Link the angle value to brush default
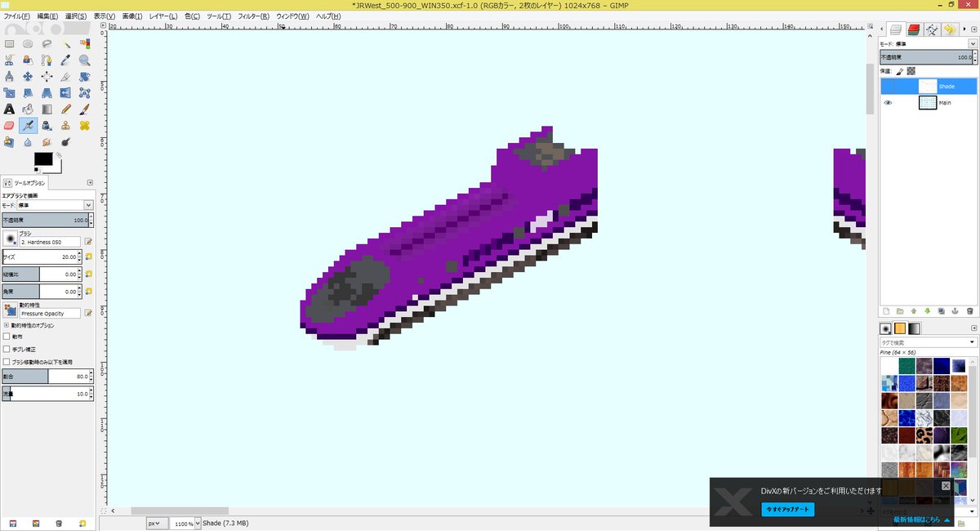Image resolution: width=980 pixels, height=531 pixels. click(x=88, y=292)
